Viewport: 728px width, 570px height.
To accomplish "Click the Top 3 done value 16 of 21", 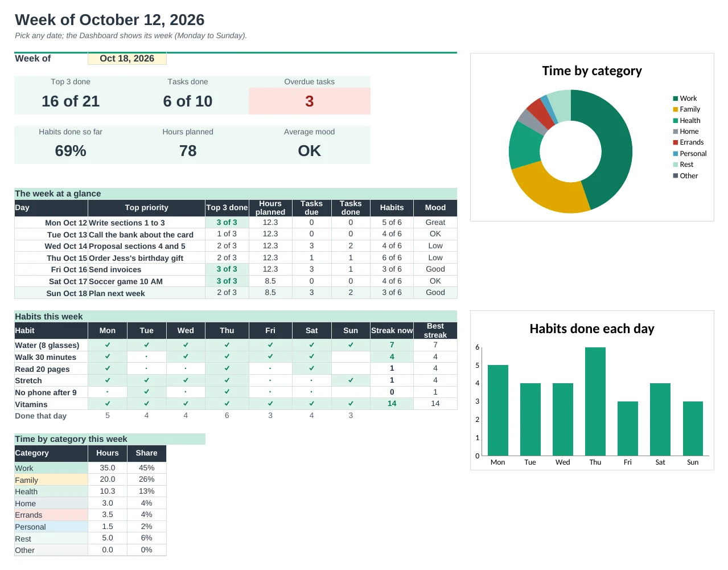I will pos(71,101).
